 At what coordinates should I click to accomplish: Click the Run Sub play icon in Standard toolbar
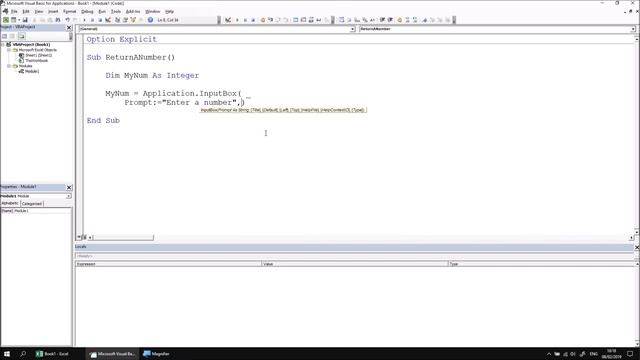pos(84,20)
